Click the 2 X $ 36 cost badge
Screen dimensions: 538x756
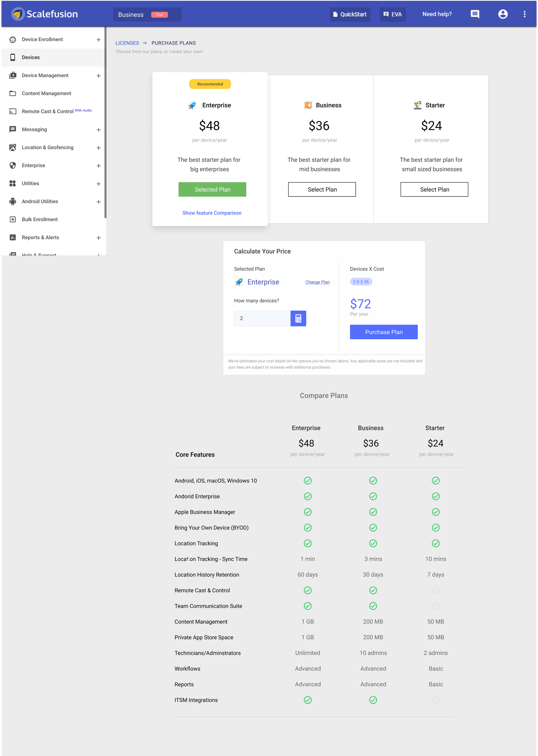tap(361, 282)
